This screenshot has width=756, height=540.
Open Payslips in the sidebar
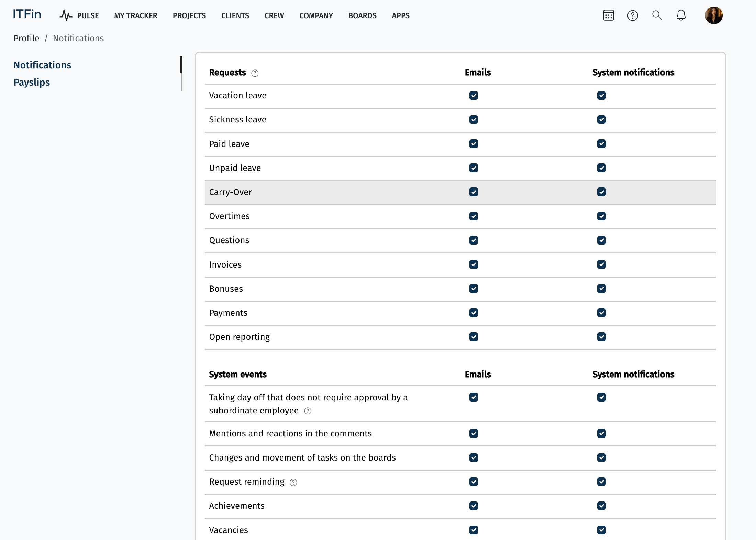click(32, 82)
